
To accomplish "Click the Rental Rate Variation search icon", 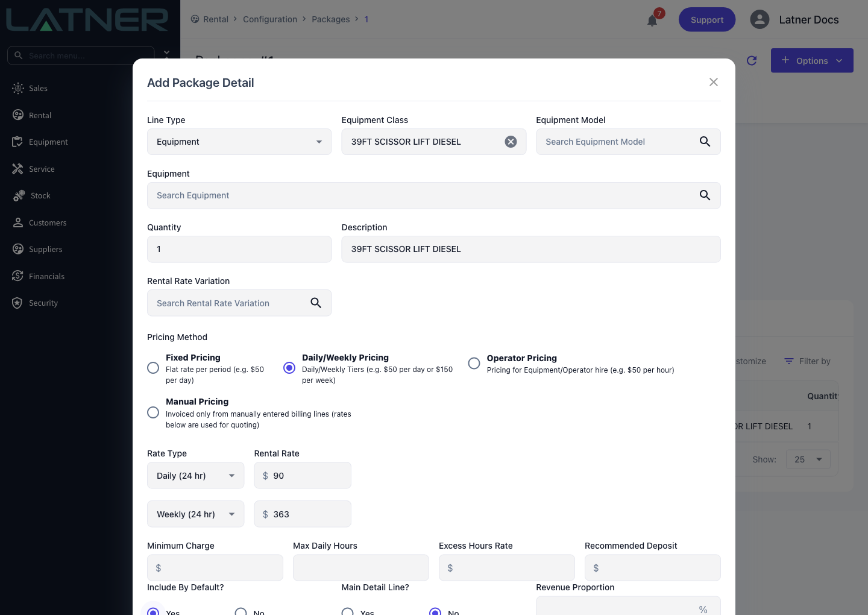I will click(x=316, y=303).
